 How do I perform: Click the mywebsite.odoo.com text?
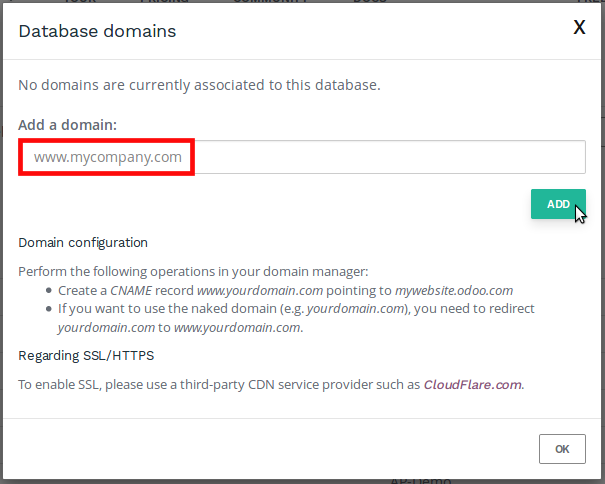pyautogui.click(x=453, y=290)
